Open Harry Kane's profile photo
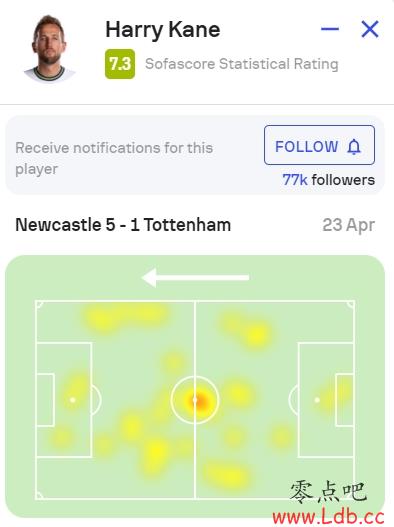The image size is (394, 527). [x=49, y=48]
